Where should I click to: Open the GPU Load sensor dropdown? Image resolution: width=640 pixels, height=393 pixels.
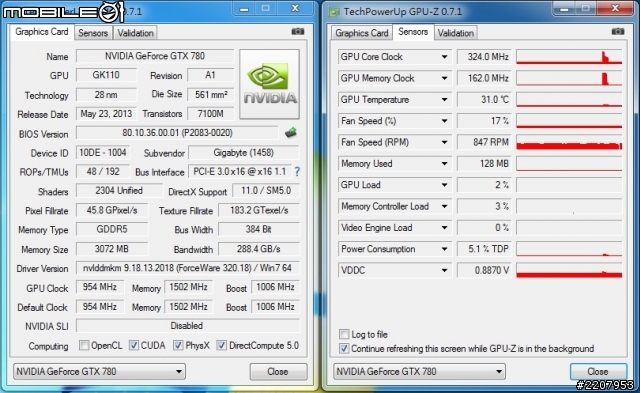pos(444,185)
